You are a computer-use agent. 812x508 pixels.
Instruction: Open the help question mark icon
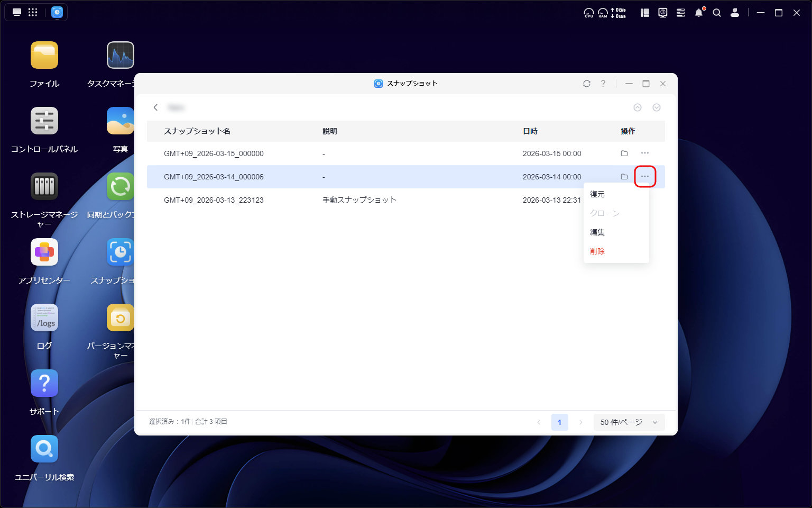[603, 84]
